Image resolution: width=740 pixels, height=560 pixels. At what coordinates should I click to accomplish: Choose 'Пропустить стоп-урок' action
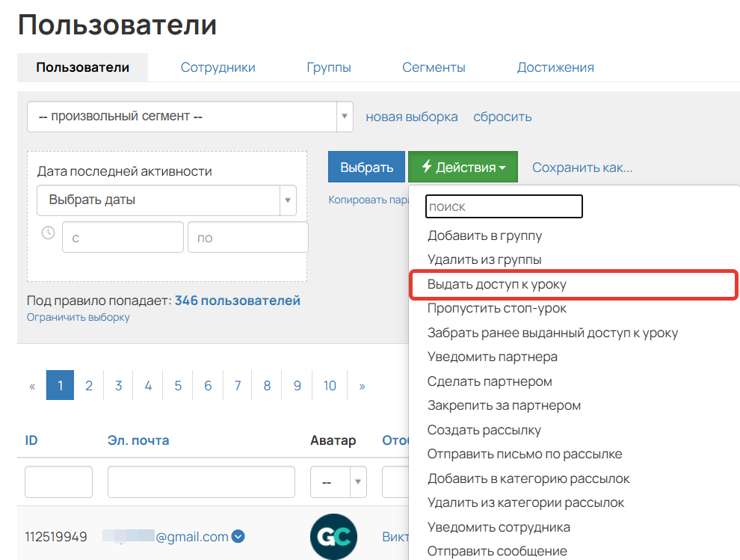click(x=496, y=308)
